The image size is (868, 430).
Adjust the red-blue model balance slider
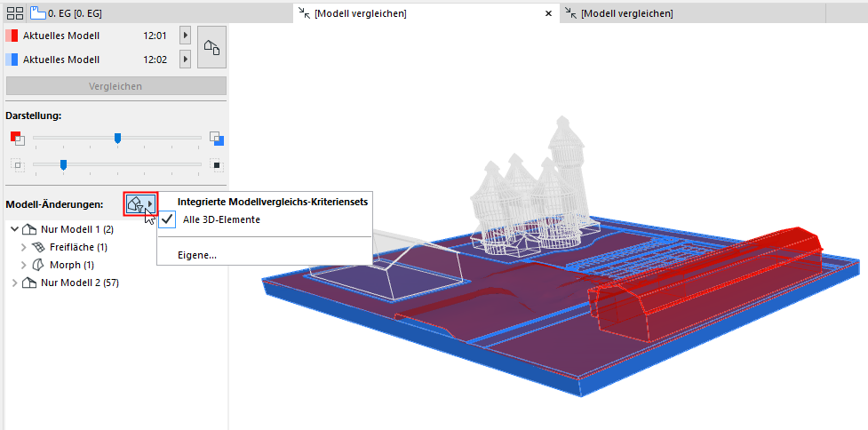click(x=117, y=138)
